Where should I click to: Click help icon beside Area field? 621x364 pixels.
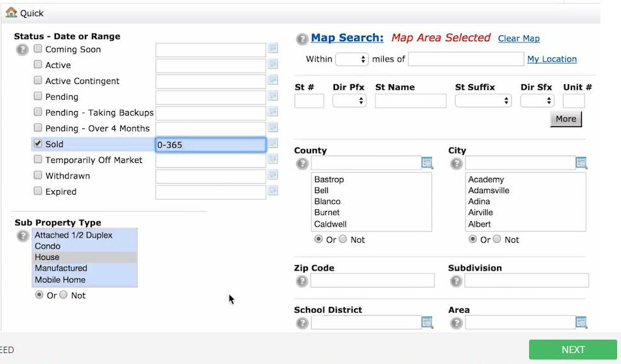[x=456, y=324]
